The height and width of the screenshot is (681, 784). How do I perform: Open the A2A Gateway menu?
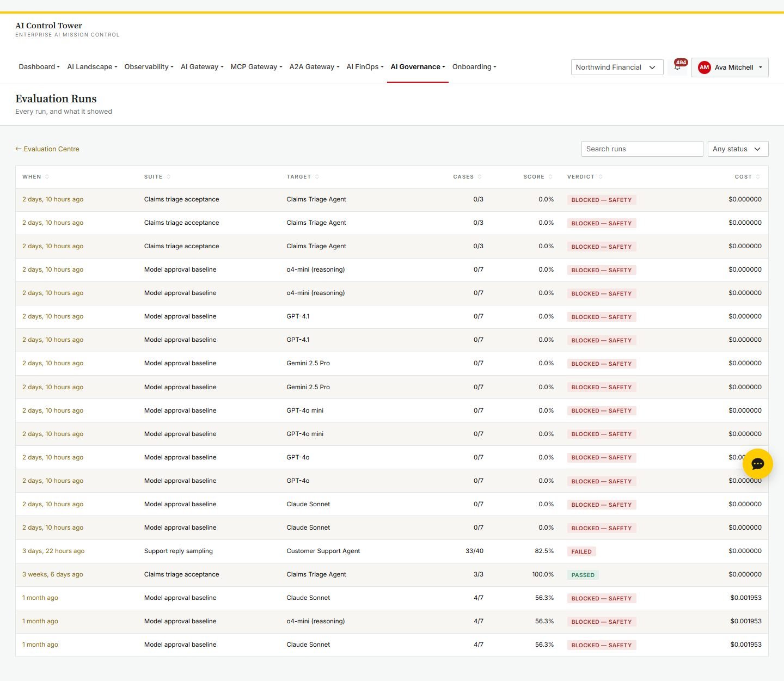click(x=314, y=67)
